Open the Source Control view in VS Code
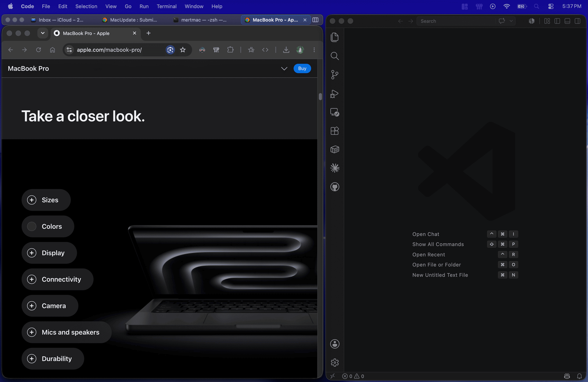Screen dimensions: 588x382 pos(334,75)
